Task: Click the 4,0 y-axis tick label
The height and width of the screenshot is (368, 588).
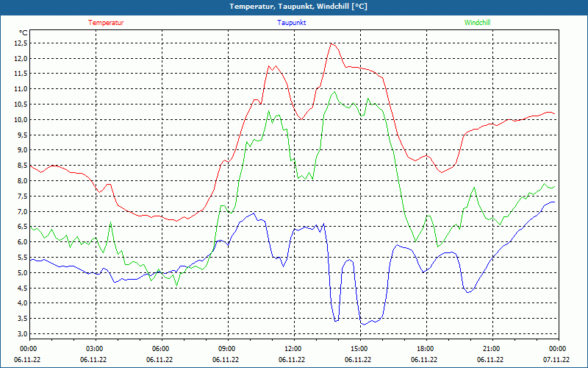Action: pos(23,303)
